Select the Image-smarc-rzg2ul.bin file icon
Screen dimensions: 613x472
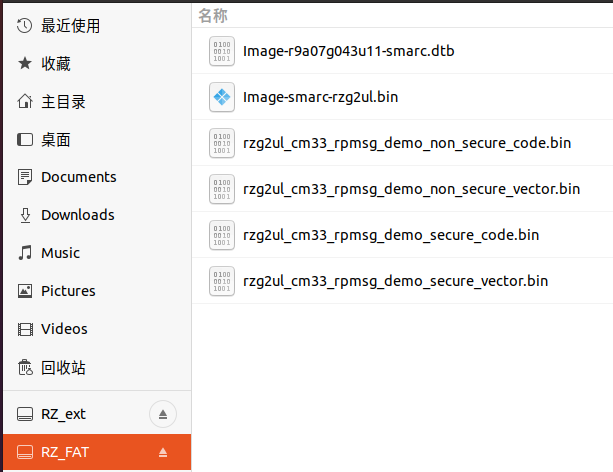tap(222, 97)
